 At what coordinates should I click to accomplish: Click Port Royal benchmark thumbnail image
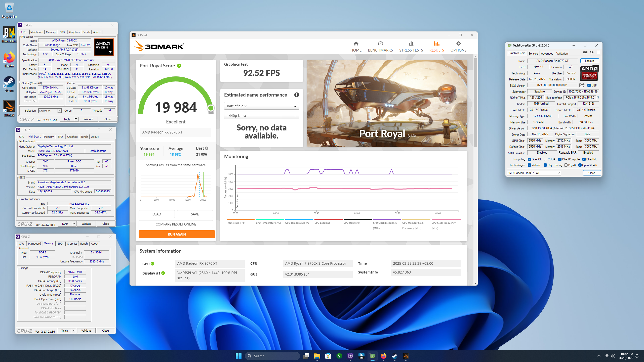[x=387, y=103]
